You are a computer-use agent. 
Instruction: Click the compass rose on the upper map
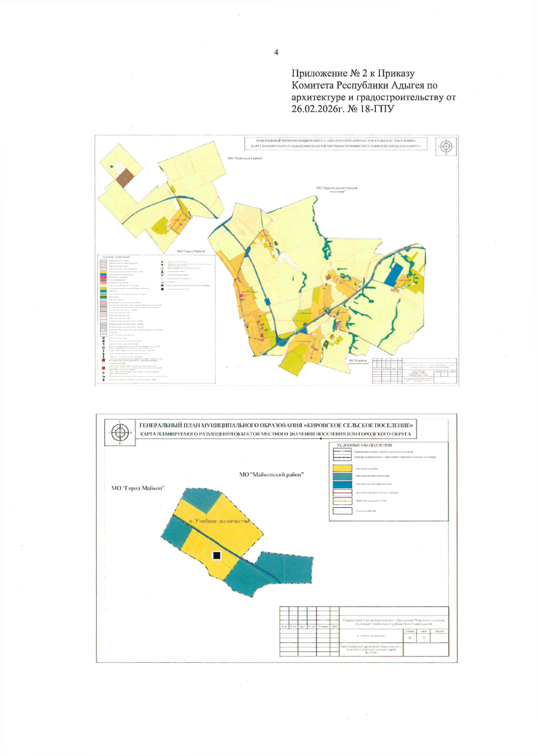446,146
